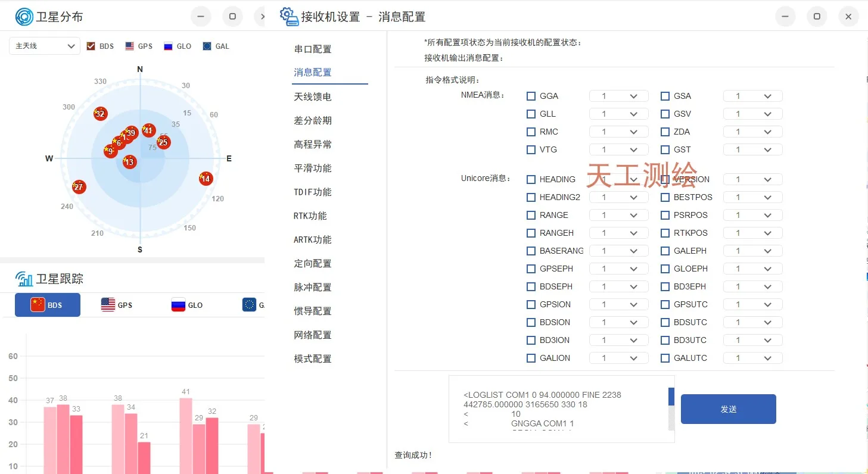Click US flag icon in GPS tracking tab
The width and height of the screenshot is (868, 474).
coord(108,305)
